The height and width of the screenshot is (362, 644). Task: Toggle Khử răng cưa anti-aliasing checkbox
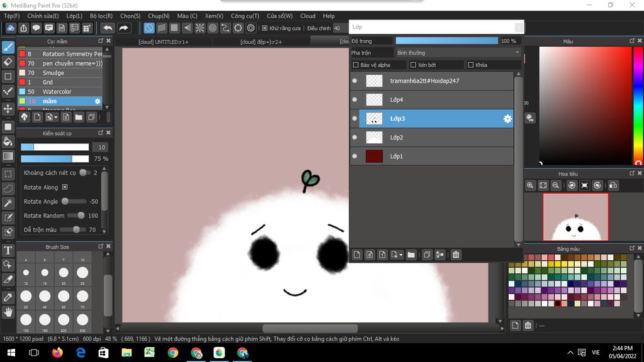point(265,28)
